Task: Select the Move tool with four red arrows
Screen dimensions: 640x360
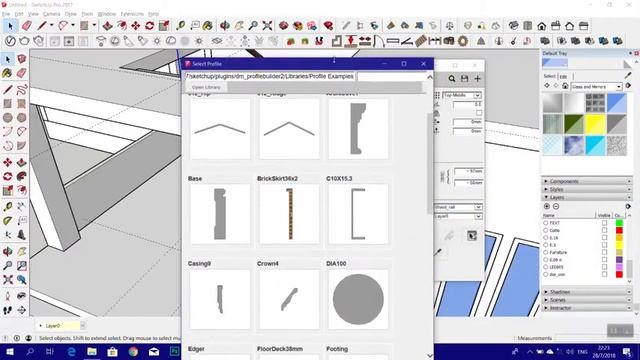Action: 136,26
